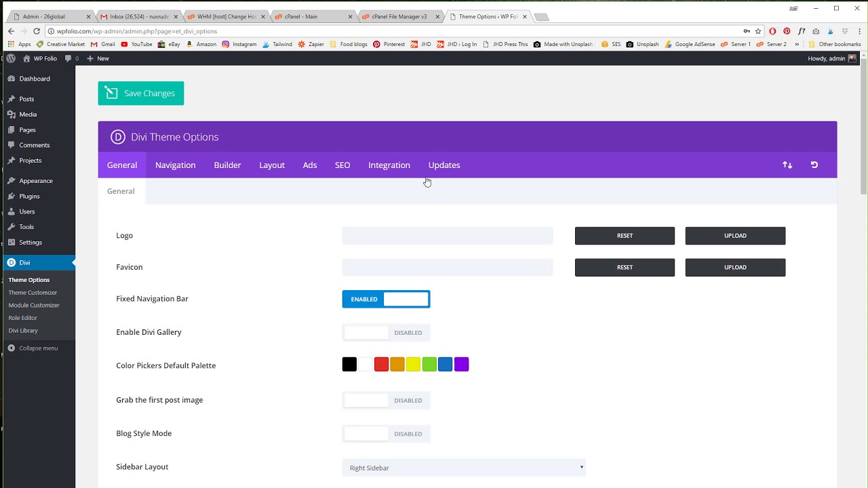Viewport: 868px width, 488px height.
Task: Bookmark page with the star icon
Action: 758,31
